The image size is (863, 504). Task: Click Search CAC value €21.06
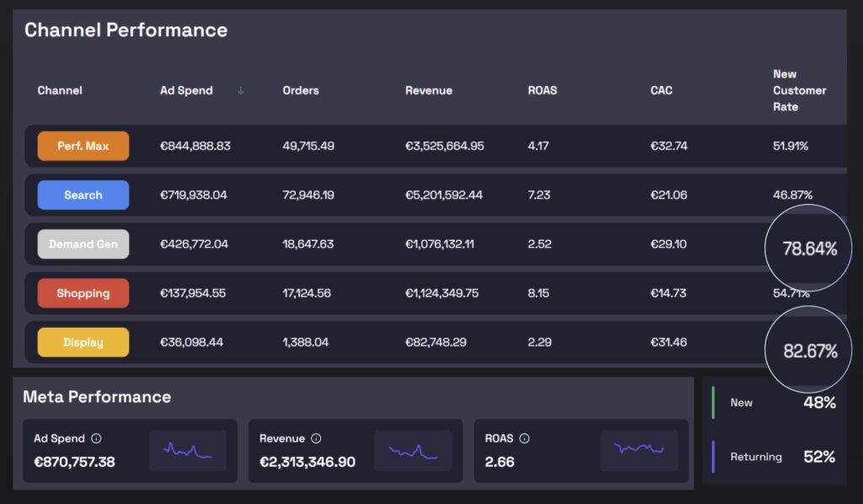click(668, 195)
